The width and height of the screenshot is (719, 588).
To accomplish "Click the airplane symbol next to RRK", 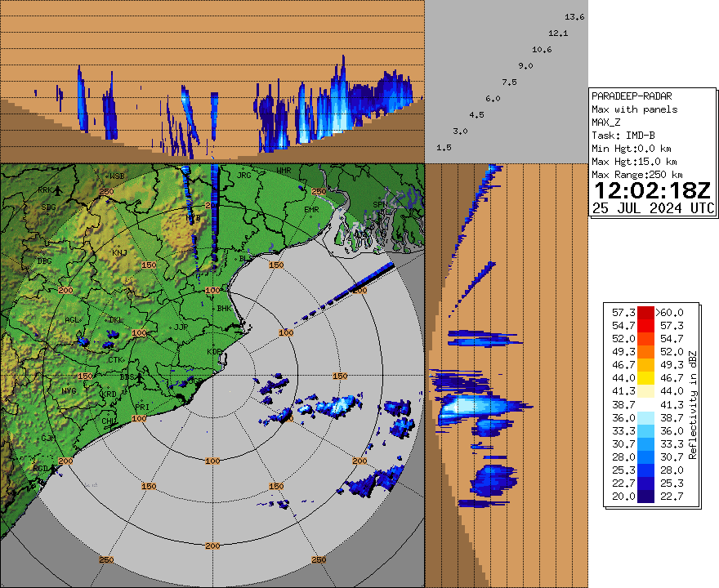I will point(58,190).
